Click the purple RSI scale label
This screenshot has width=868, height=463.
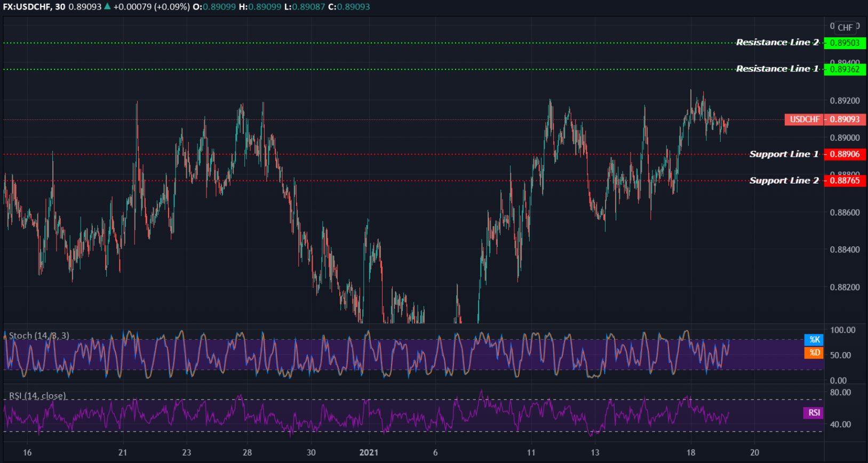pos(814,413)
